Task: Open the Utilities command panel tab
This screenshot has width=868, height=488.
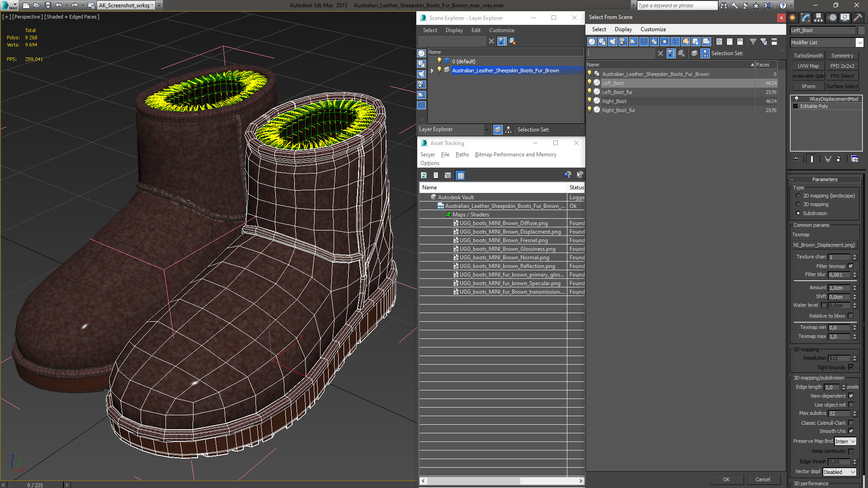Action: [858, 18]
